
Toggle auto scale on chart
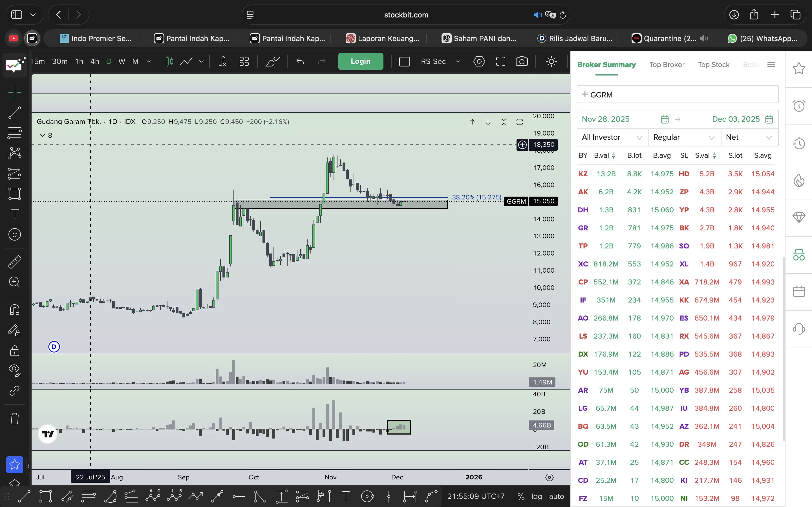pyautogui.click(x=556, y=496)
